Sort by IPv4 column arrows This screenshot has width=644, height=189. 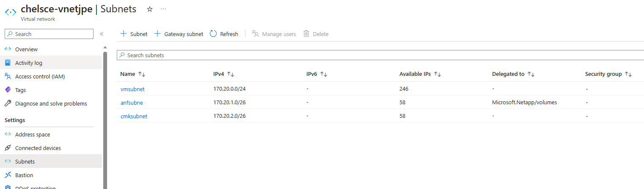coord(231,74)
